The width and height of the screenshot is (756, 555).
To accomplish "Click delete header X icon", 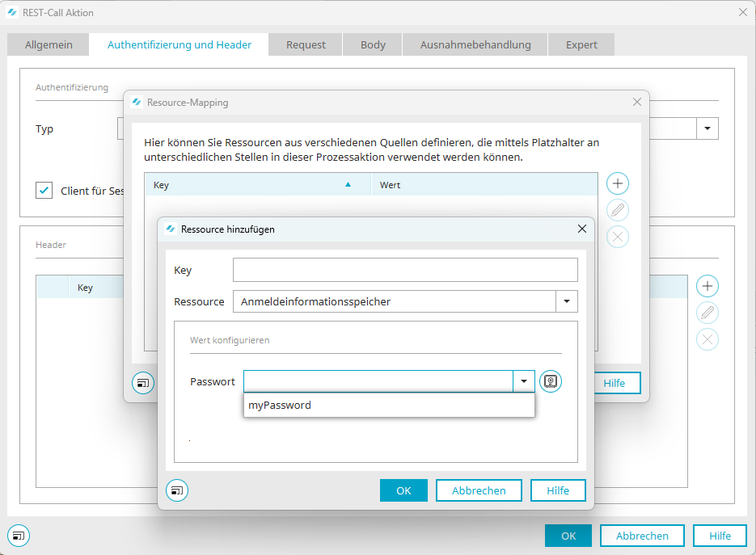I will coord(707,339).
